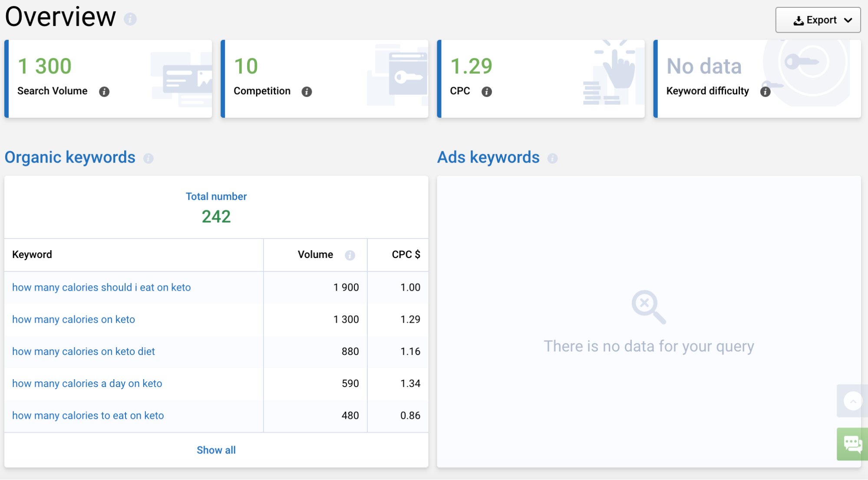The width and height of the screenshot is (868, 480).
Task: Open the Organic keywords info tooltip
Action: click(149, 158)
